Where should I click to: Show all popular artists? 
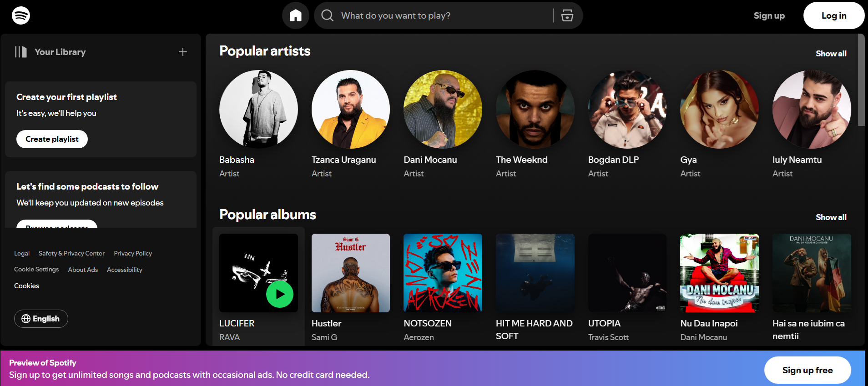coord(831,54)
